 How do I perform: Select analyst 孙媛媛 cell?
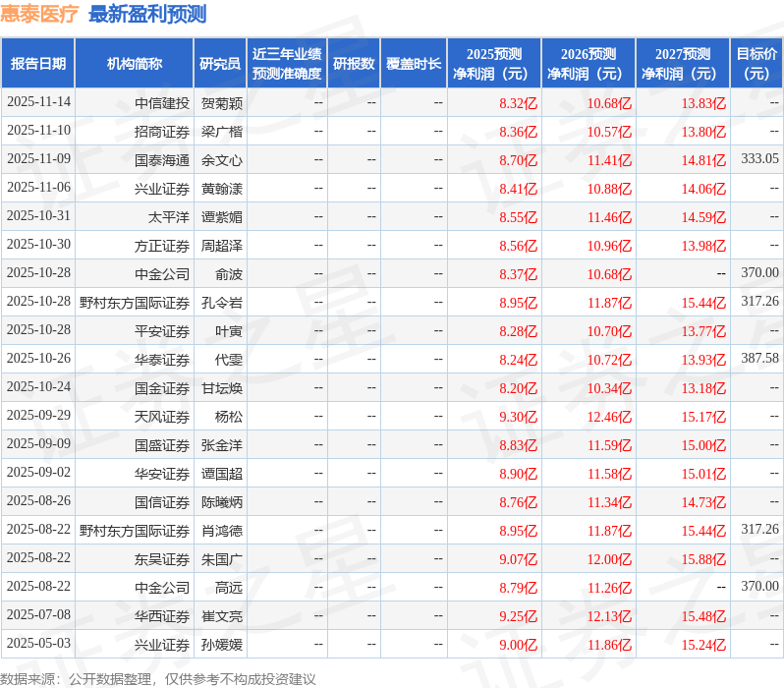click(x=221, y=645)
